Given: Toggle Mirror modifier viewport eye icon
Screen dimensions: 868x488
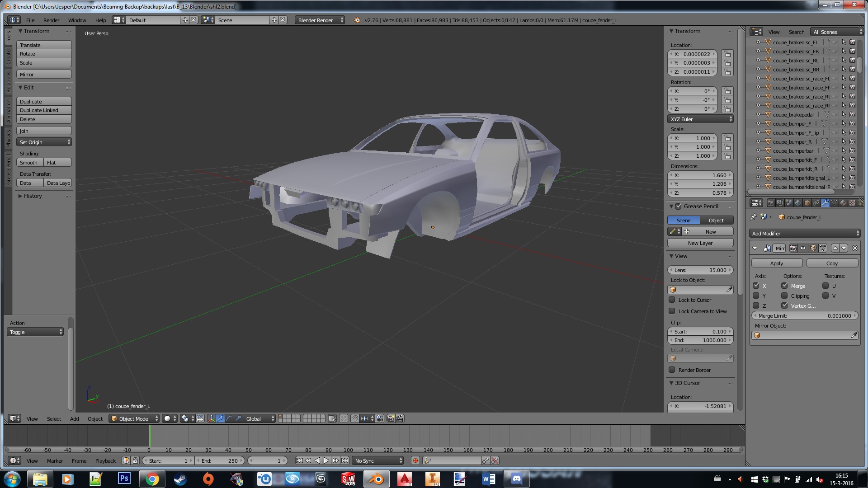Looking at the screenshot, I should coord(803,248).
